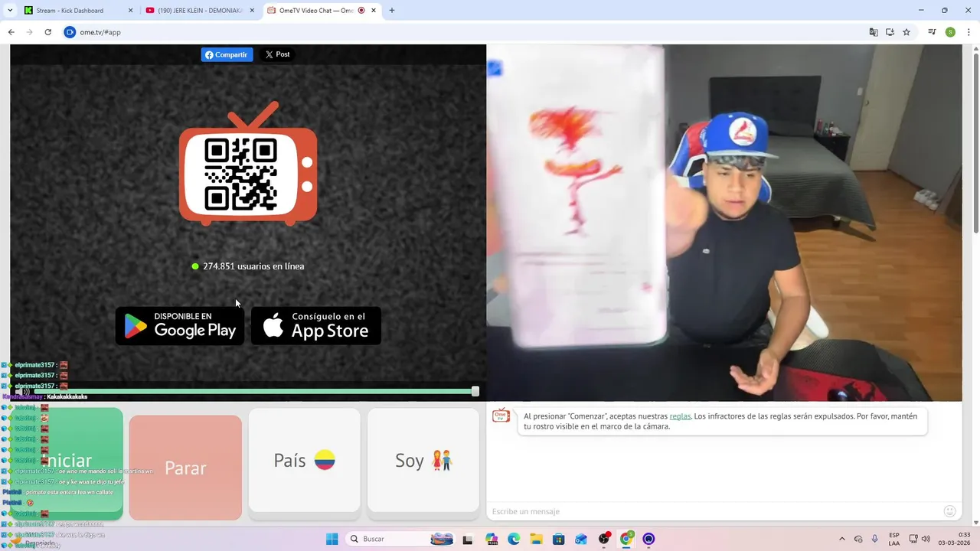Click the OmeTV QR code television logo

(x=248, y=164)
